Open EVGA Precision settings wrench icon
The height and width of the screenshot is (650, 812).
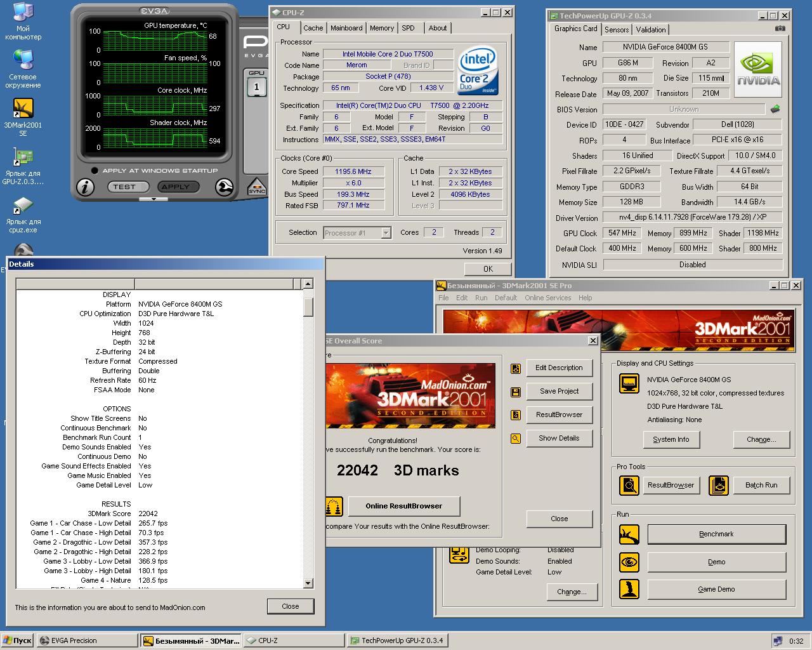pyautogui.click(x=224, y=187)
